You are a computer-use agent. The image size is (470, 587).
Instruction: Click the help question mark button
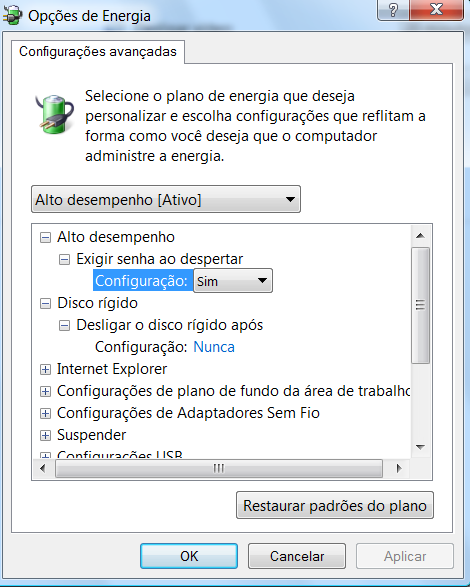(393, 9)
